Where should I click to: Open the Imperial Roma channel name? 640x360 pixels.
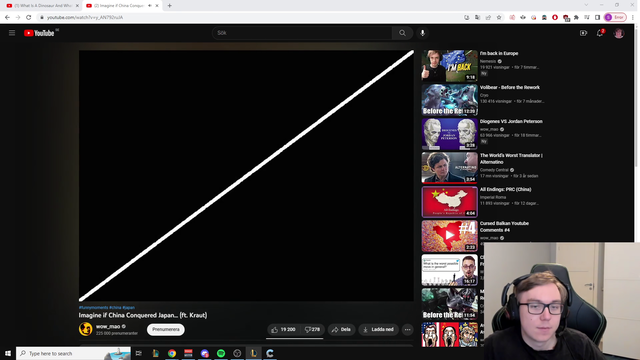[493, 197]
